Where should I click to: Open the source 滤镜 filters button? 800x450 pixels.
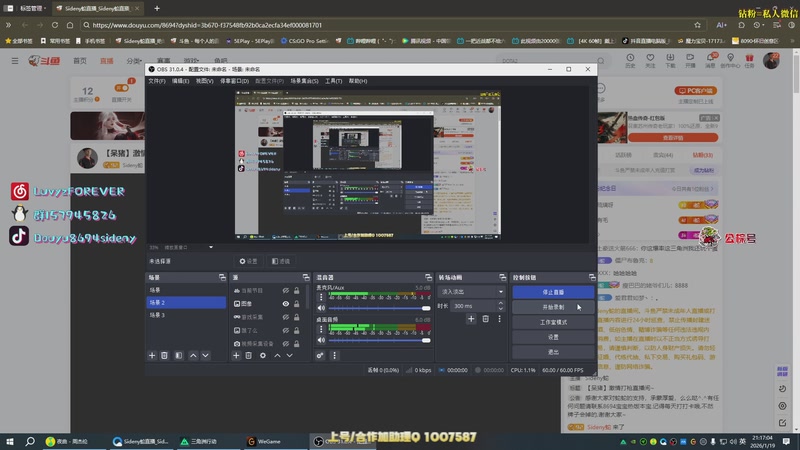pos(281,261)
